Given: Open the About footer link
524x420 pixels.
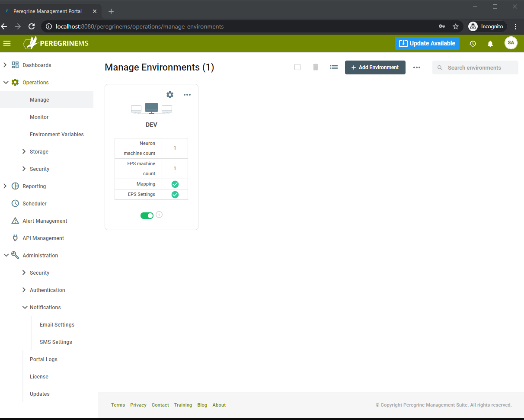Looking at the screenshot, I should [x=219, y=405].
